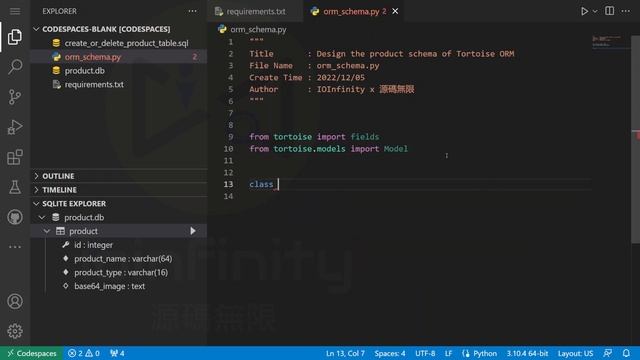This screenshot has width=640, height=360.
Task: Open the notifications bell
Action: 626,353
